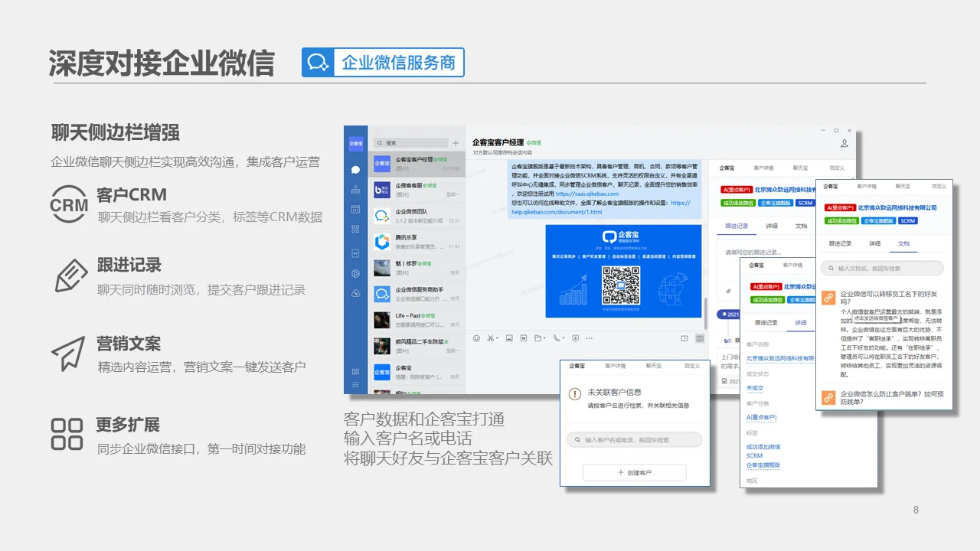The width and height of the screenshot is (980, 551).
Task: Click the 企业微信服务商 badge in slide header
Action: (x=383, y=63)
